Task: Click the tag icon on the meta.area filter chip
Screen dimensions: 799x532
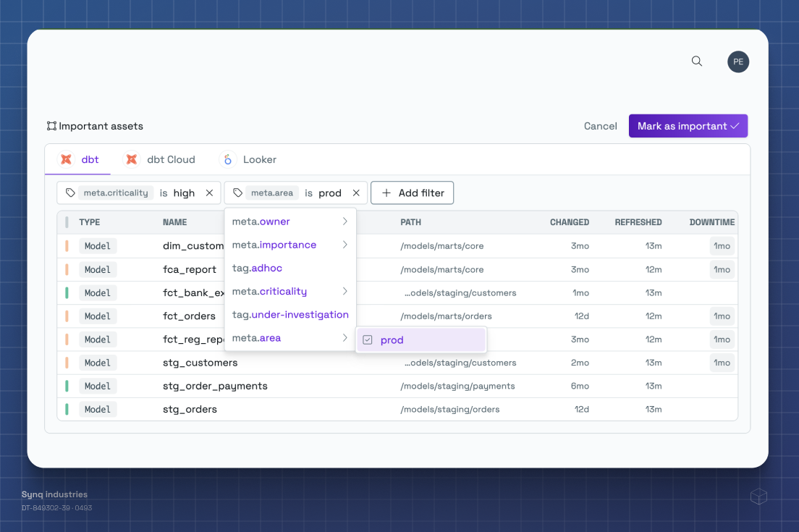Action: pos(238,193)
